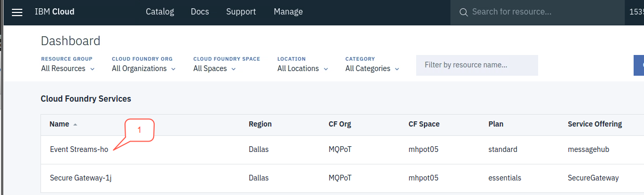Click the Filter by resource name field

click(477, 65)
